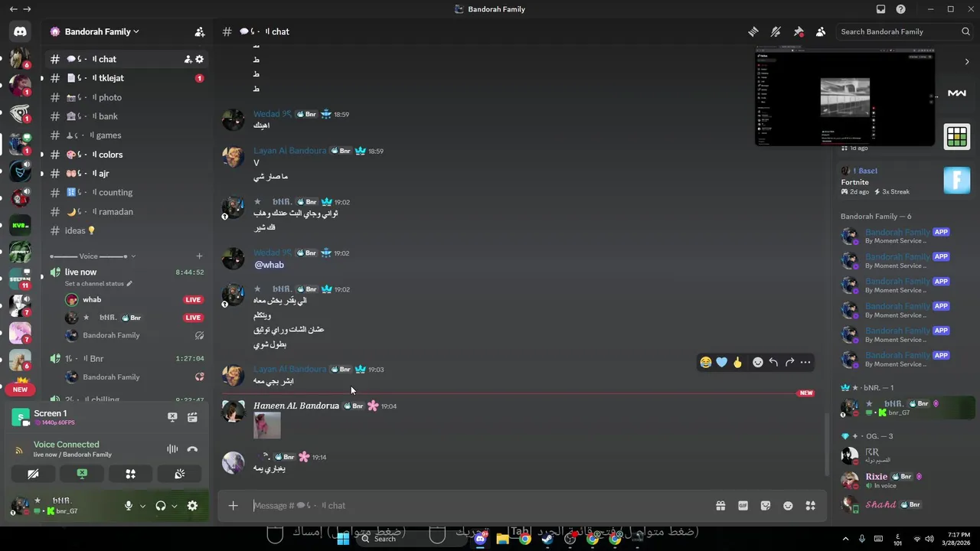Open the photo text channel
980x551 pixels.
point(126,97)
